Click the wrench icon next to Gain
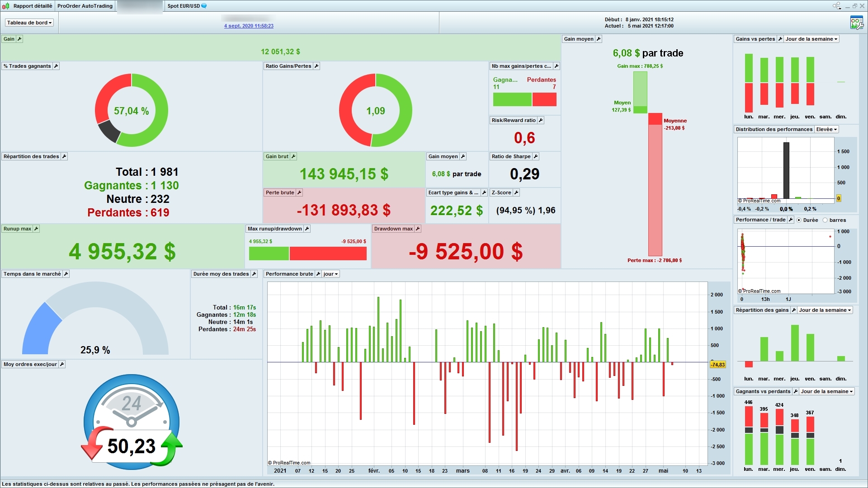 (19, 39)
